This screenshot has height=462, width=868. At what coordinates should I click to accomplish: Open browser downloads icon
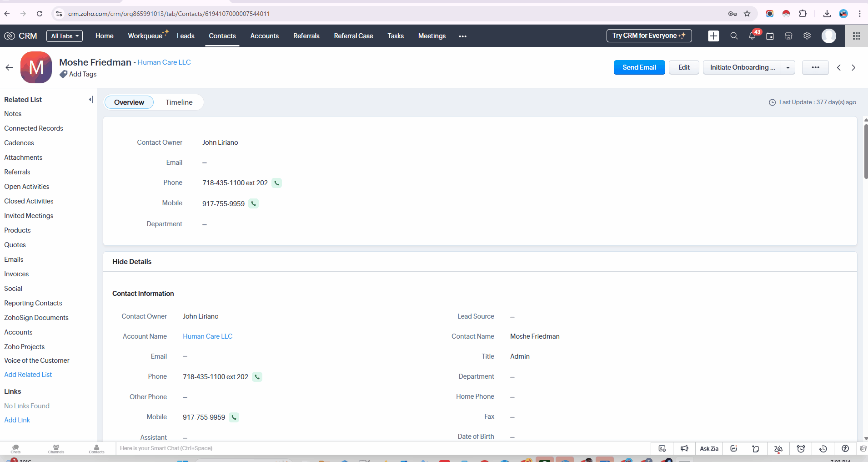[x=827, y=14]
